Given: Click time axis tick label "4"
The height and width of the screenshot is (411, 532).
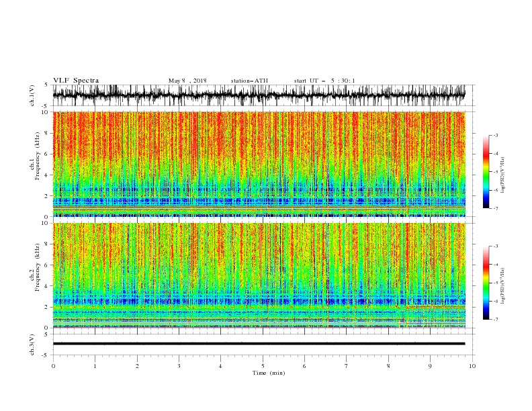Looking at the screenshot, I should point(220,366).
